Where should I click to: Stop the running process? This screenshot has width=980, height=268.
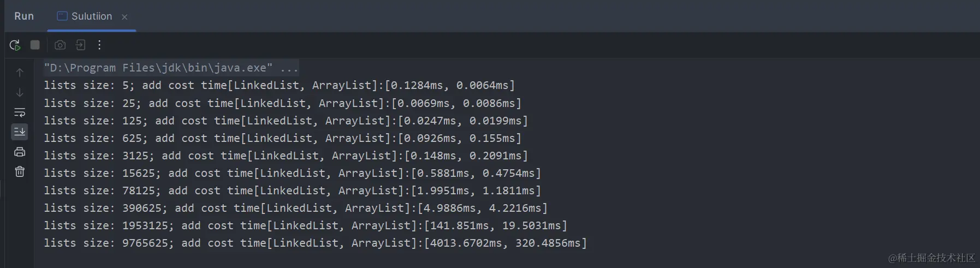pos(35,45)
